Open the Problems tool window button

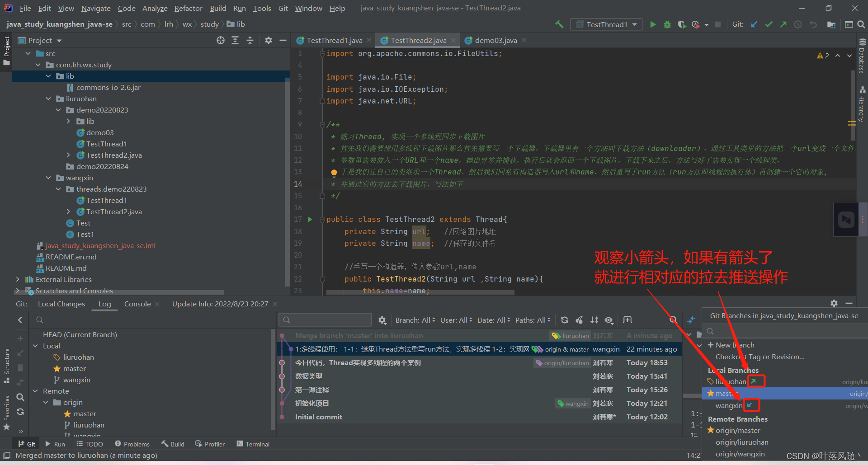tap(132, 444)
